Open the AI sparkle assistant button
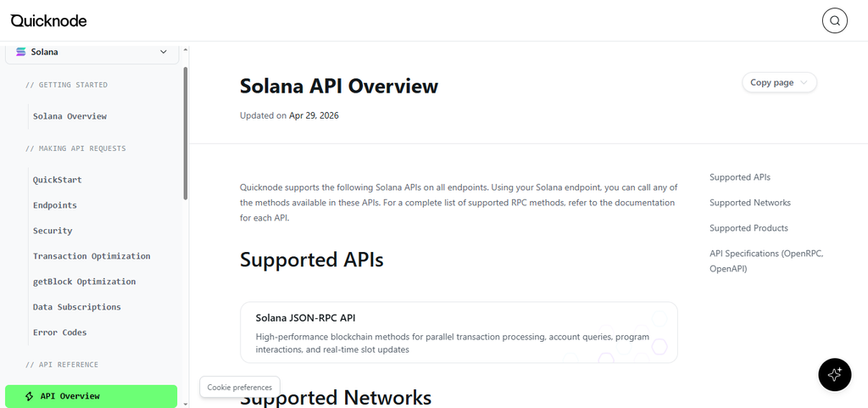Viewport: 868px width, 408px height. [835, 375]
